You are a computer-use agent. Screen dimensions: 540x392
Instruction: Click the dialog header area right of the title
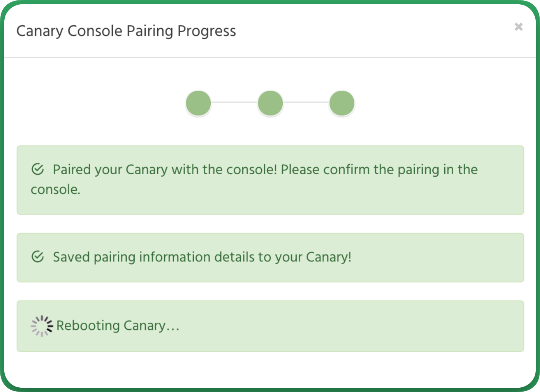coord(372,31)
